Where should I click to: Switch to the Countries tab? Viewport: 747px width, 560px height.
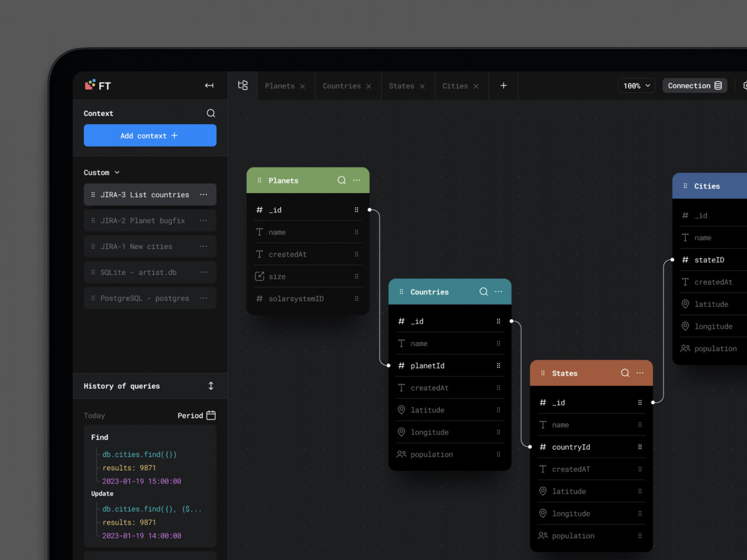click(x=341, y=86)
